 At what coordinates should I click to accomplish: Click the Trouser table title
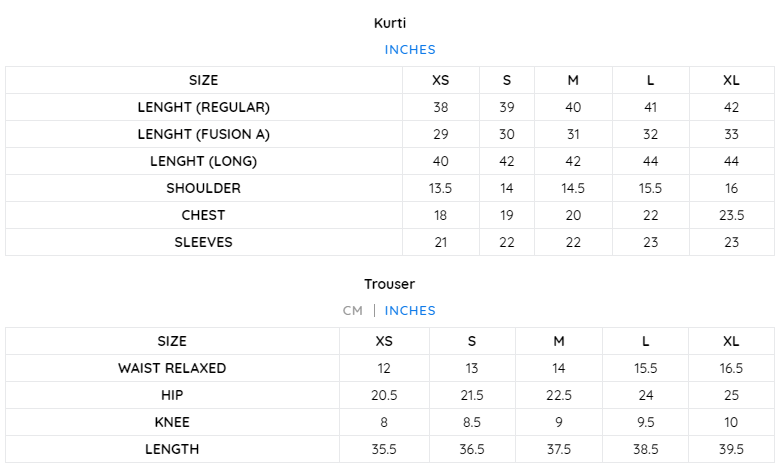[x=390, y=284]
